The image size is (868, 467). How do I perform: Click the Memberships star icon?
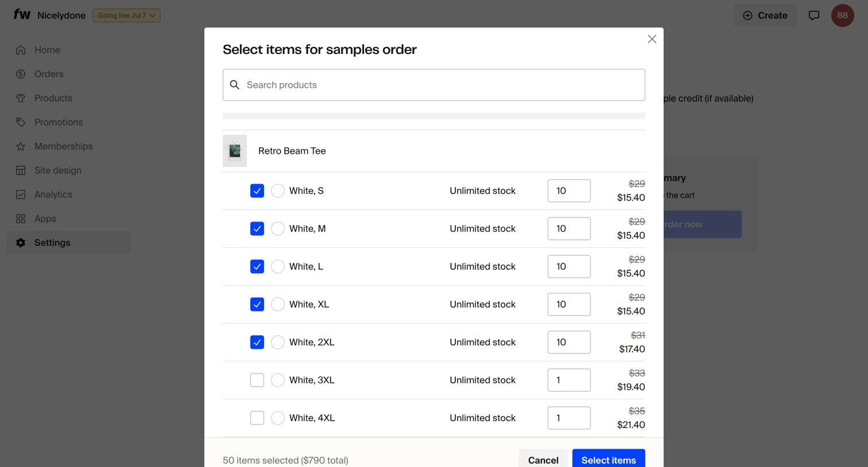(21, 146)
